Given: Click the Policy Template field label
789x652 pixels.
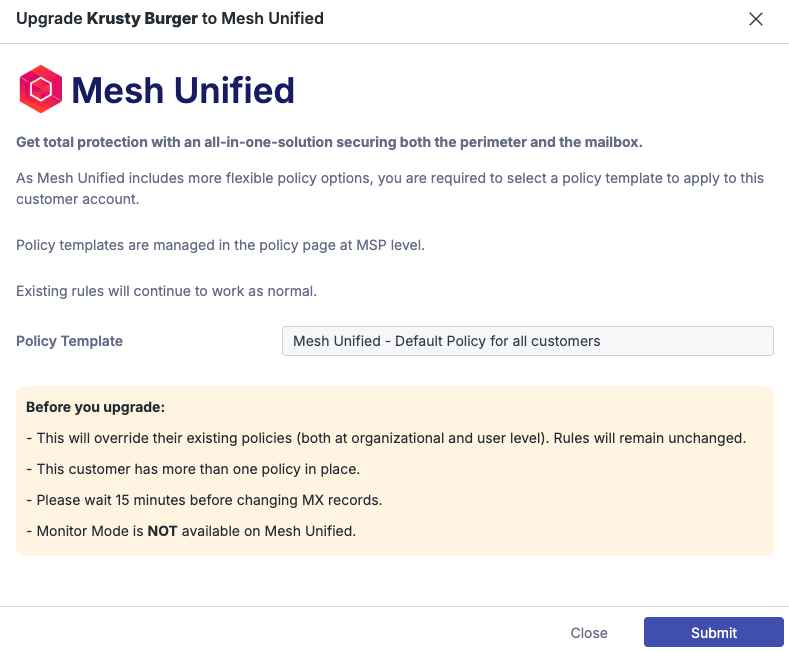Looking at the screenshot, I should 69,341.
